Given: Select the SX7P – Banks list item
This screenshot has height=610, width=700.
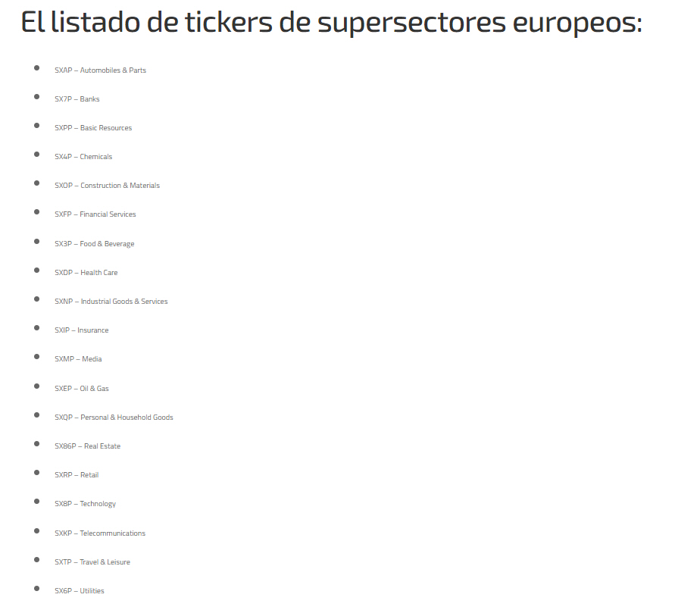Looking at the screenshot, I should [x=77, y=99].
